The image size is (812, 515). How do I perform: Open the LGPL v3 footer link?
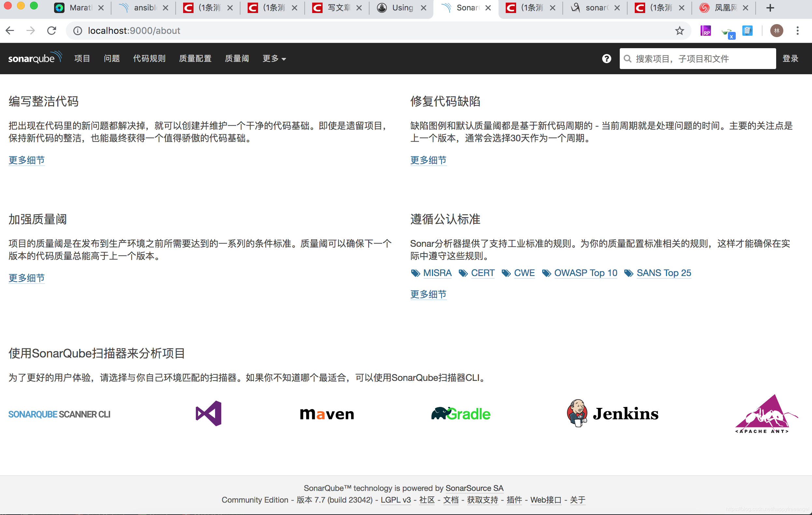(396, 500)
